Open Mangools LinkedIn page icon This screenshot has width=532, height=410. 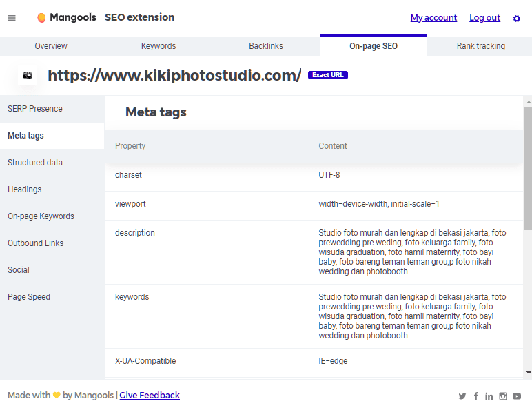click(489, 396)
